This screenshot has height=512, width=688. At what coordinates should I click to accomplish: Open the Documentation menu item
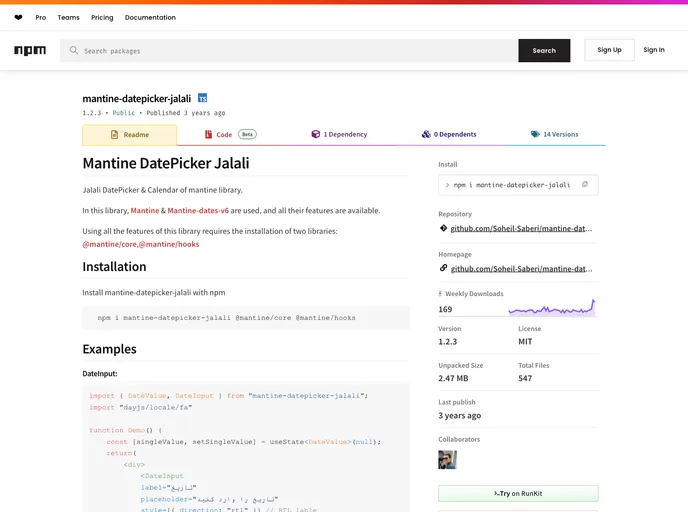(150, 18)
